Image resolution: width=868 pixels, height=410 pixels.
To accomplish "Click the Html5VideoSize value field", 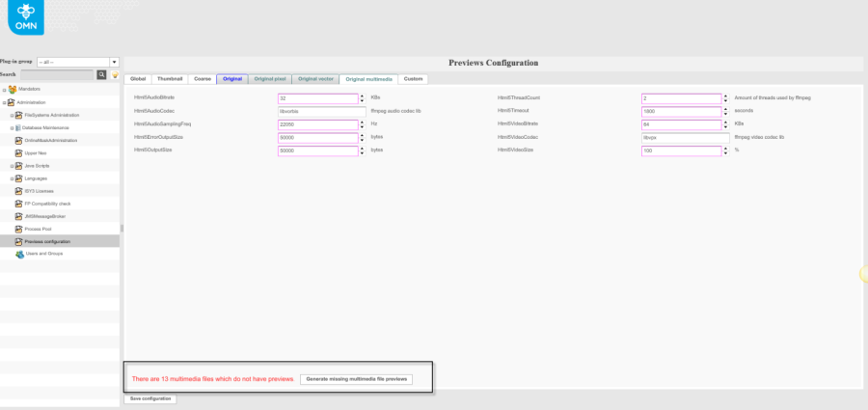I will (682, 150).
